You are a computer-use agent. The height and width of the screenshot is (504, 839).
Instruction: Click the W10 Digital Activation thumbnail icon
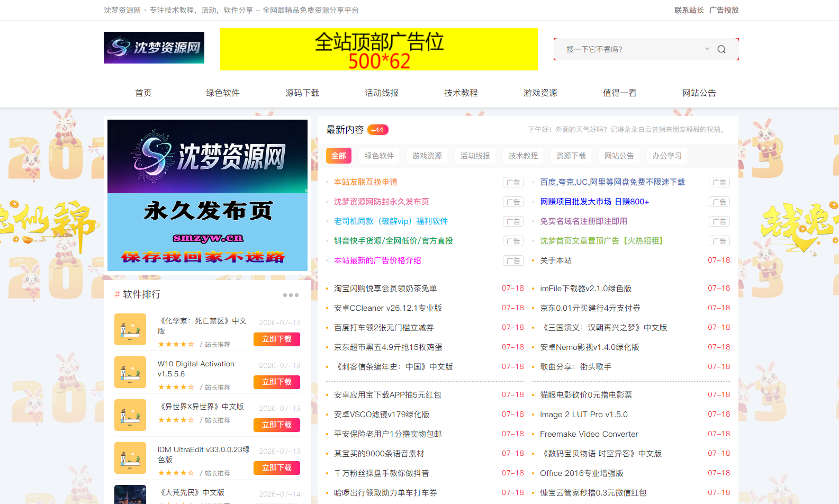[x=130, y=372]
